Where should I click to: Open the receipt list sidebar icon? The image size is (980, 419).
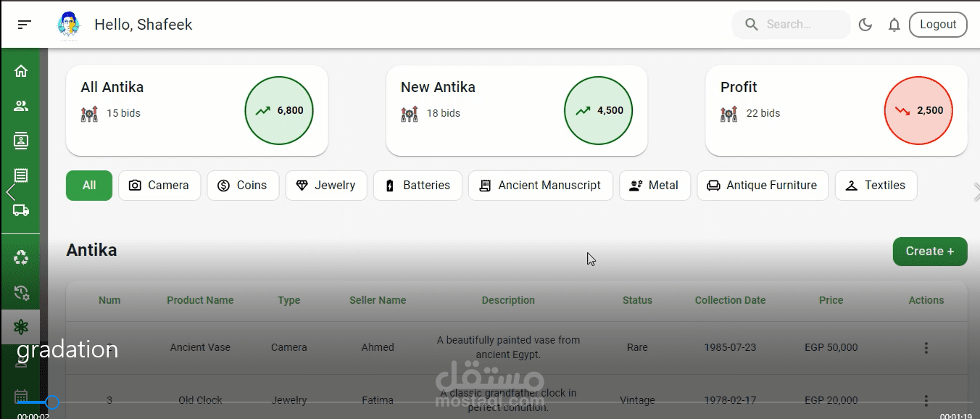[x=21, y=175]
